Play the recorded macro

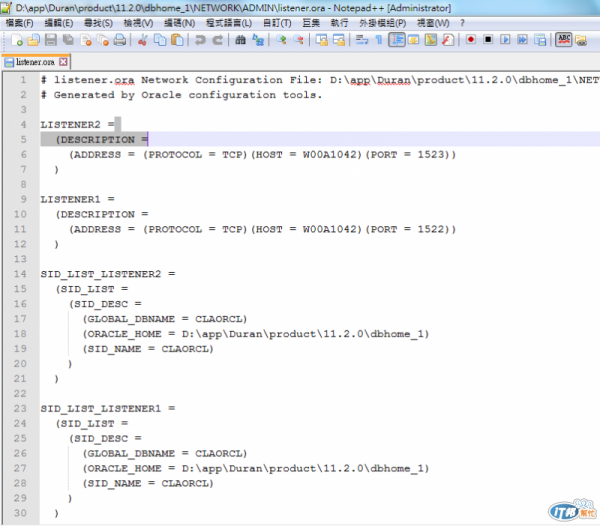pyautogui.click(x=505, y=40)
